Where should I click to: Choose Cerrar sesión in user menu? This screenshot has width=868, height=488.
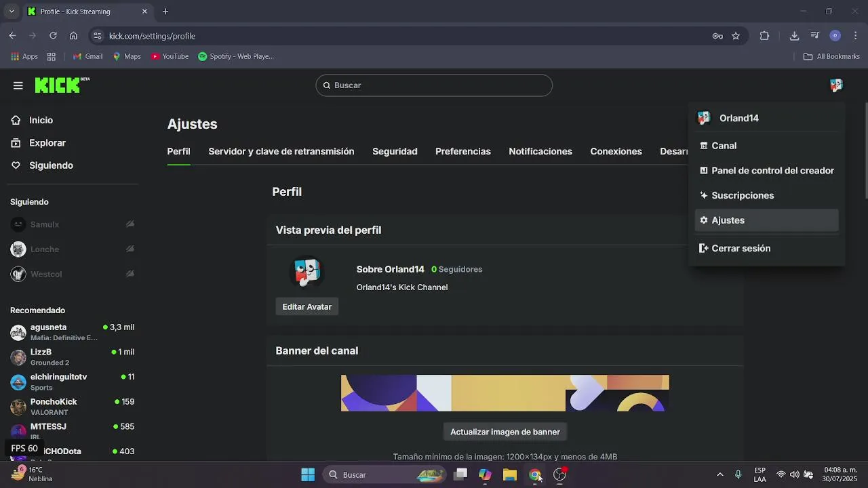[x=767, y=249]
